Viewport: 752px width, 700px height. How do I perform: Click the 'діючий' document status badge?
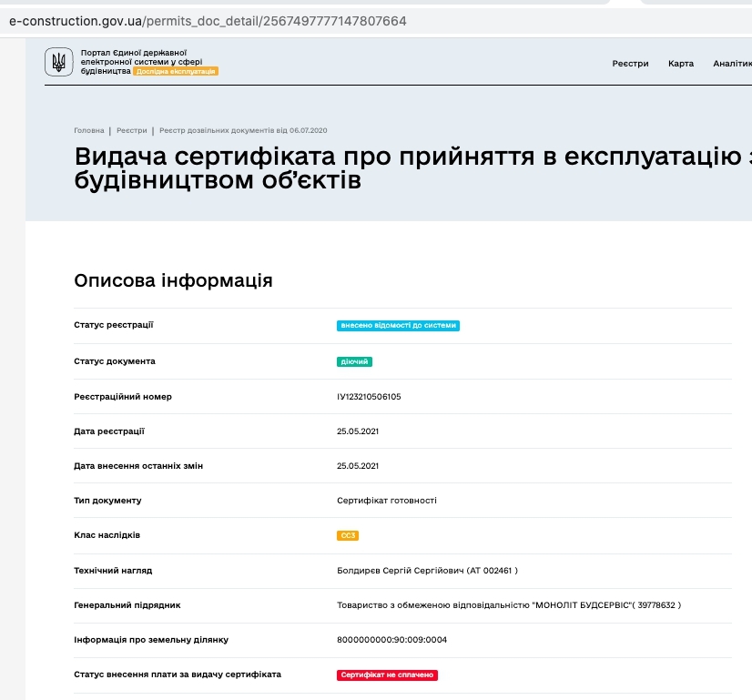pos(354,361)
